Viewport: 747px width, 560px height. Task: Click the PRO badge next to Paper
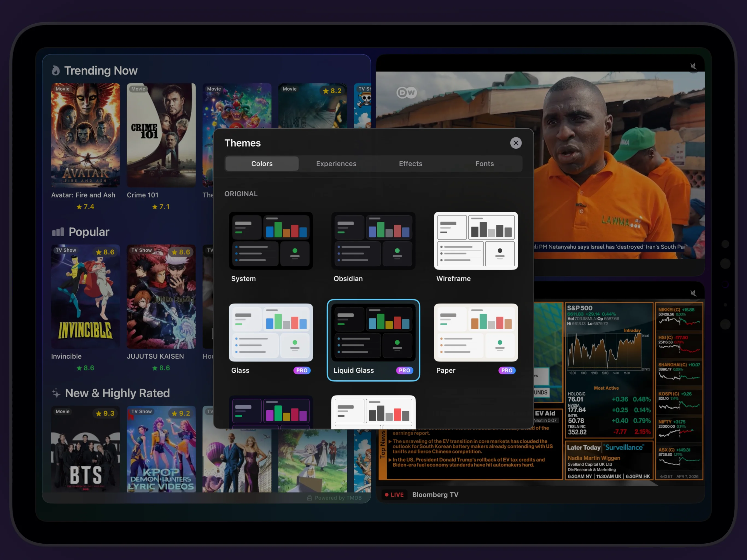[x=507, y=370]
